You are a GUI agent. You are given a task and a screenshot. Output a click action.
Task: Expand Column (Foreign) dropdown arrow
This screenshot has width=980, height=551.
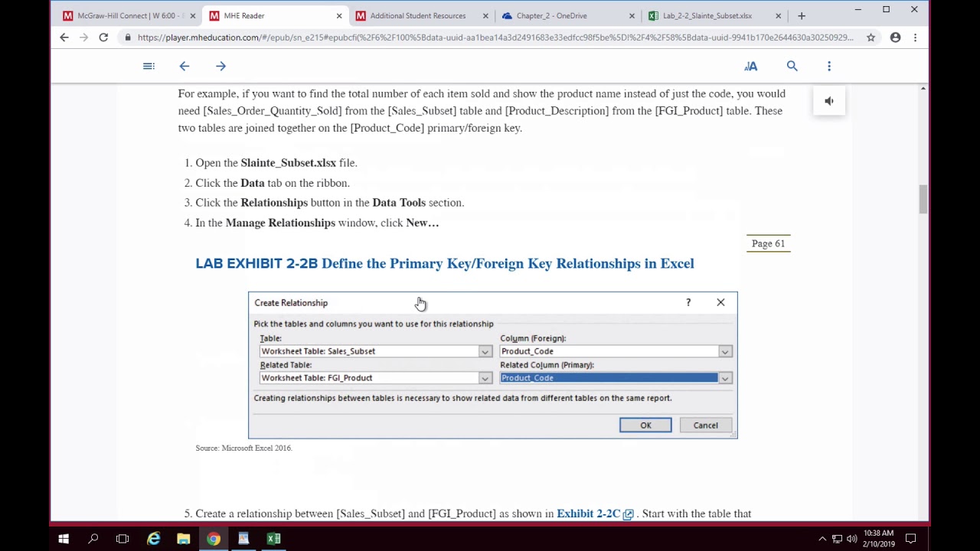pos(724,351)
